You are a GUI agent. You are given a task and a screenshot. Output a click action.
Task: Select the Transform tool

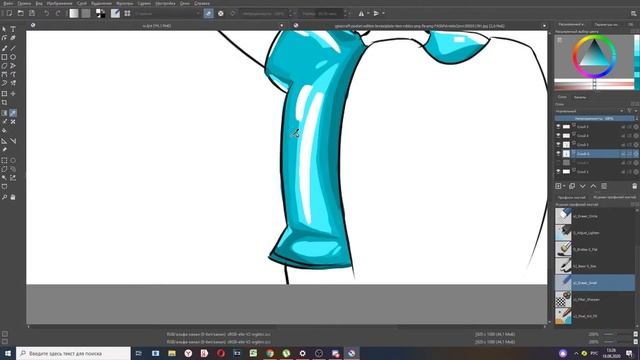(4, 93)
